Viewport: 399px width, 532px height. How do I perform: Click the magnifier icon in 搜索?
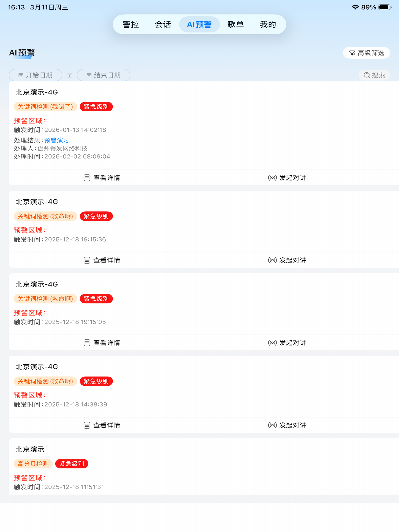367,75
